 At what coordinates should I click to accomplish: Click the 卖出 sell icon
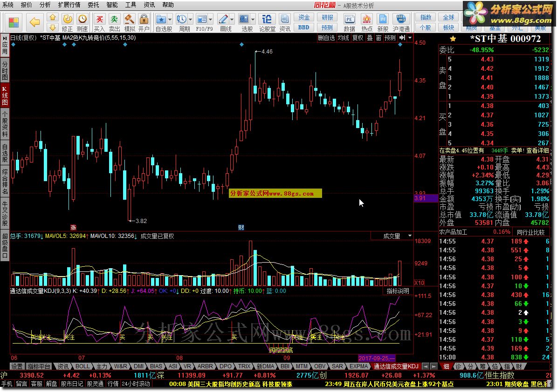[114, 23]
